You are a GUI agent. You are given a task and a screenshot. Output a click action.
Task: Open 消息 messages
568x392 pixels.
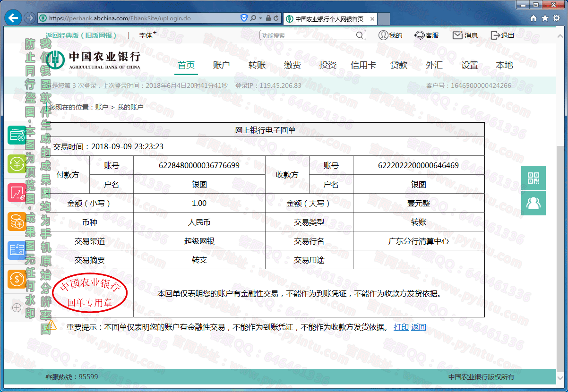point(465,35)
